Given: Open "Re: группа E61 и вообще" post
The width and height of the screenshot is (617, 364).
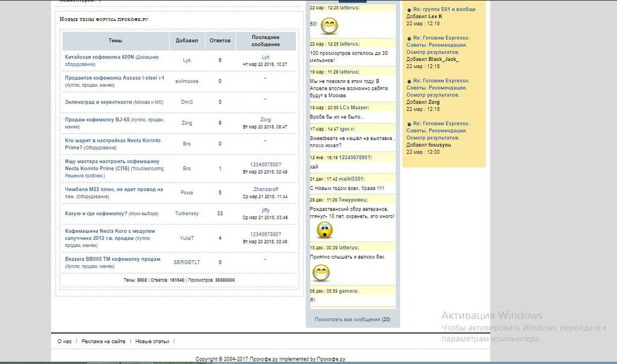Looking at the screenshot, I should pos(444,9).
